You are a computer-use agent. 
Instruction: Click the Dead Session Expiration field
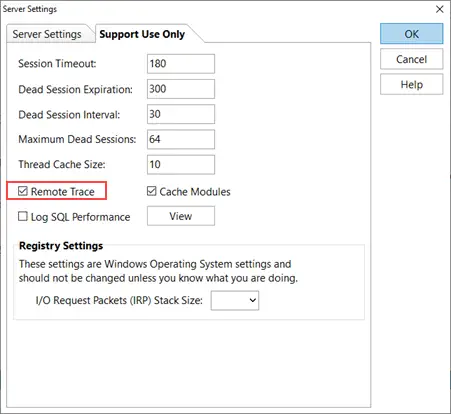click(181, 89)
